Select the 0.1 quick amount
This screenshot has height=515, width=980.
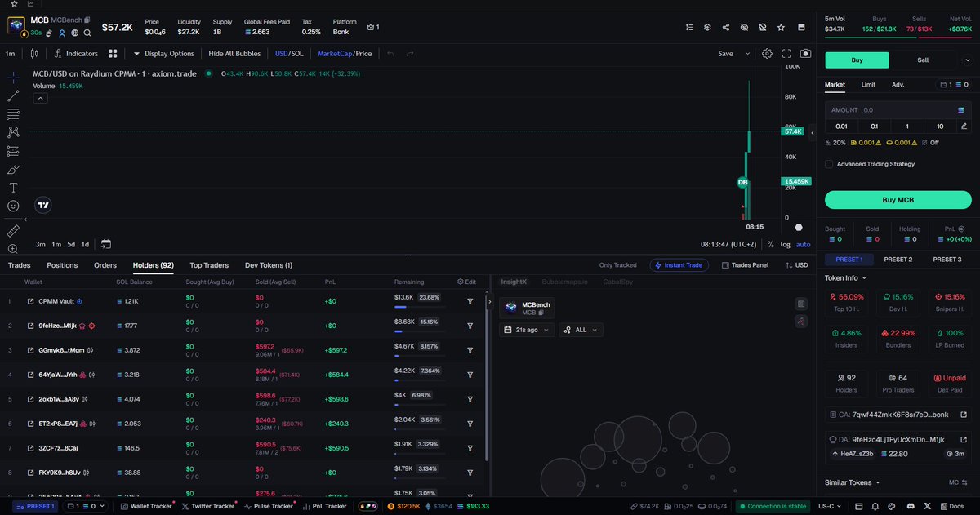point(875,127)
